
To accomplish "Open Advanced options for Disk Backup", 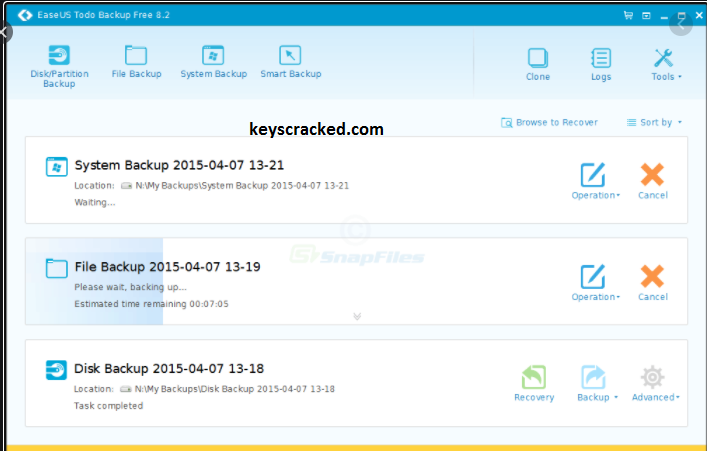I will click(655, 383).
